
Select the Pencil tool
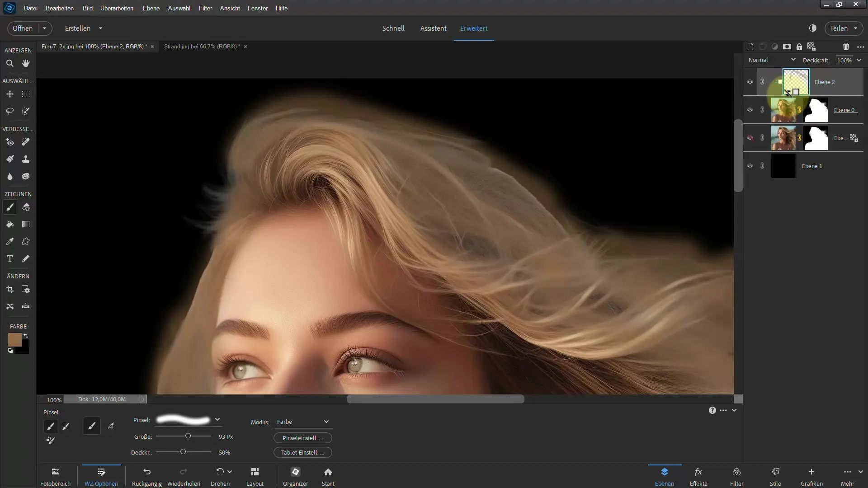[26, 258]
